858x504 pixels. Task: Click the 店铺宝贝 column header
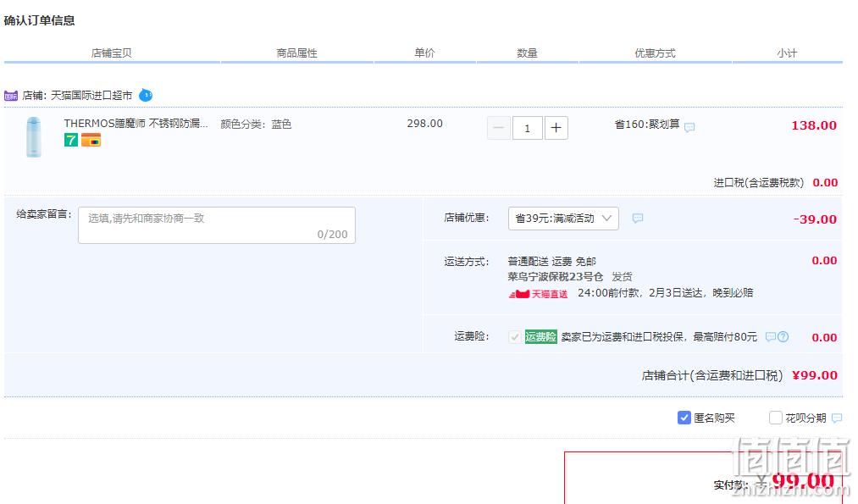click(x=112, y=53)
